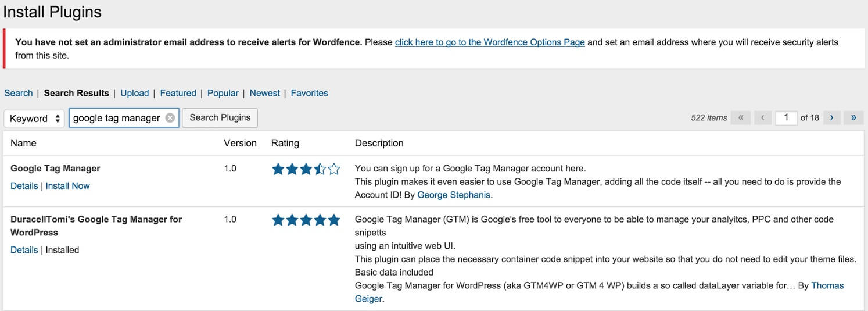This screenshot has height=311, width=868.
Task: Switch to the Upload tab
Action: [x=135, y=93]
